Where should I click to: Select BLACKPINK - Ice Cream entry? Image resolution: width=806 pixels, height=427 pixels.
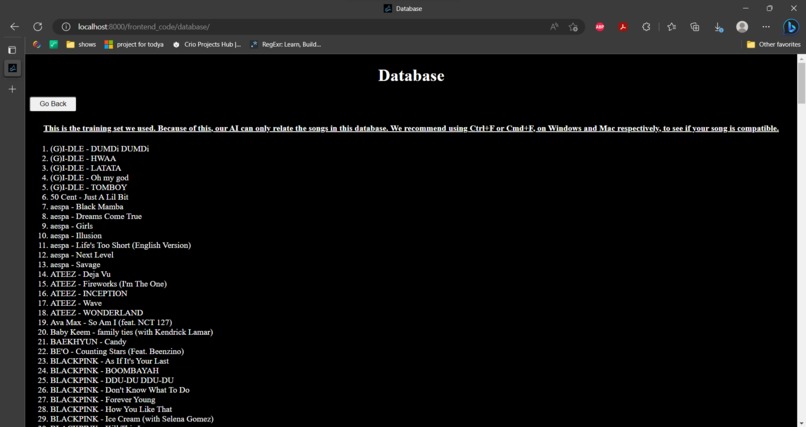click(132, 419)
